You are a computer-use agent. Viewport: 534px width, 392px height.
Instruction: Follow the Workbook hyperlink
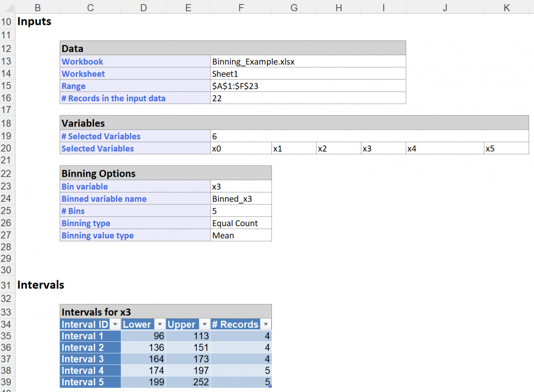82,61
